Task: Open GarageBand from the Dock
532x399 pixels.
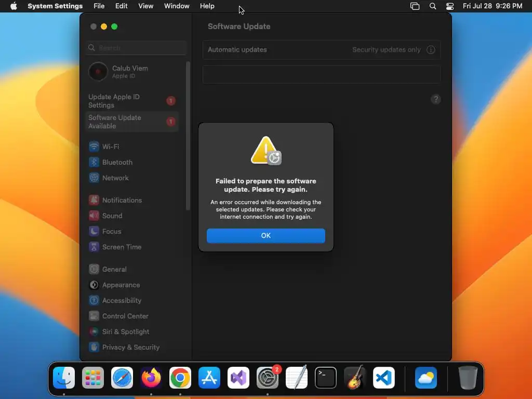Action: coord(355,378)
